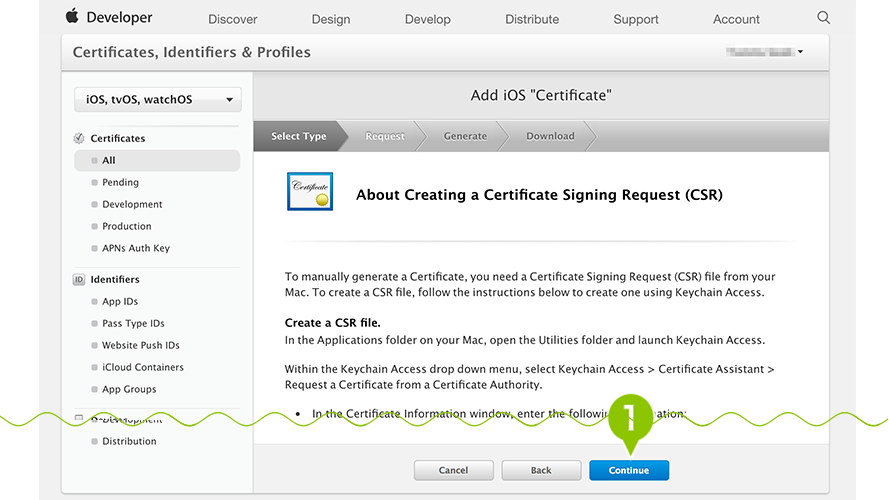Select Pending certificates
Viewport: 889px width, 500px height.
tap(120, 183)
